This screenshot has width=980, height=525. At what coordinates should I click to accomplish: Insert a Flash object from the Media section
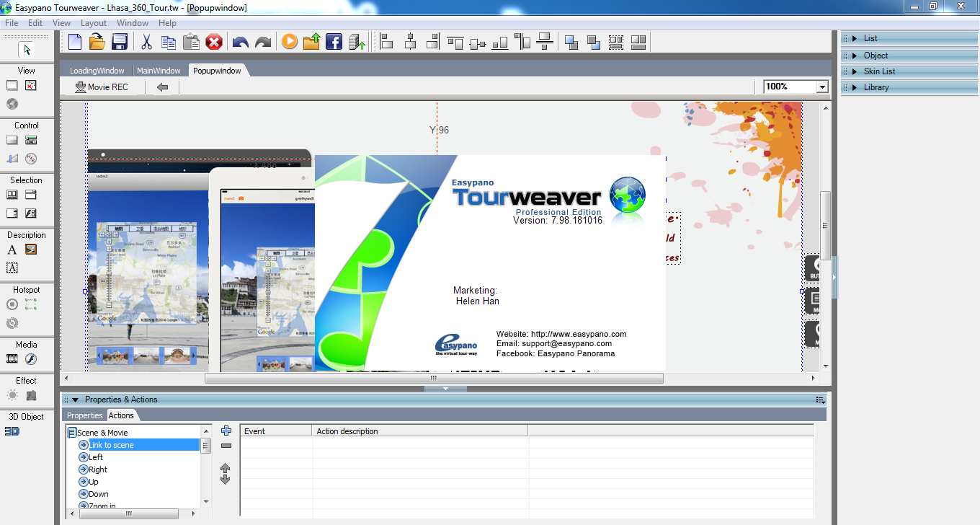pos(30,359)
